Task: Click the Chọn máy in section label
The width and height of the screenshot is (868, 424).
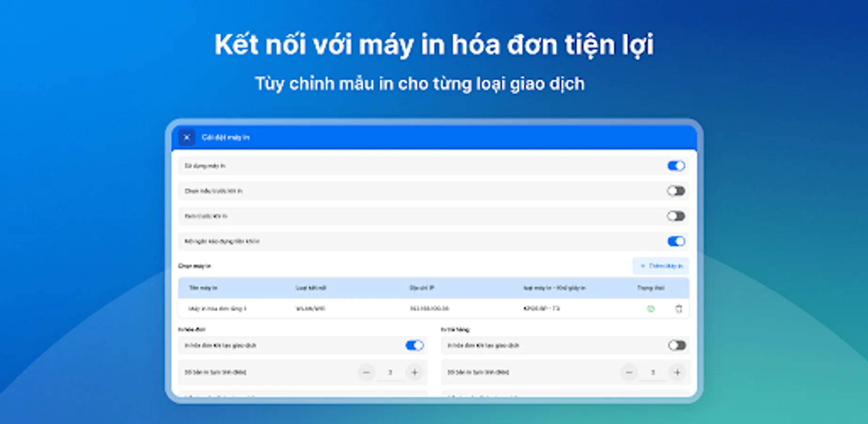Action: pos(195,266)
